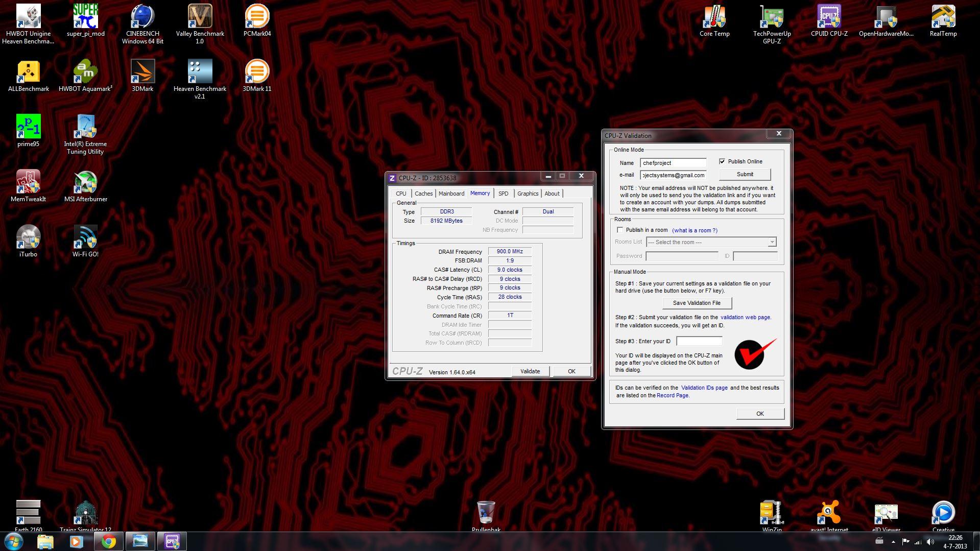Open OpenHardwareMonitor desktop icon
The image size is (980, 551).
coord(886,20)
